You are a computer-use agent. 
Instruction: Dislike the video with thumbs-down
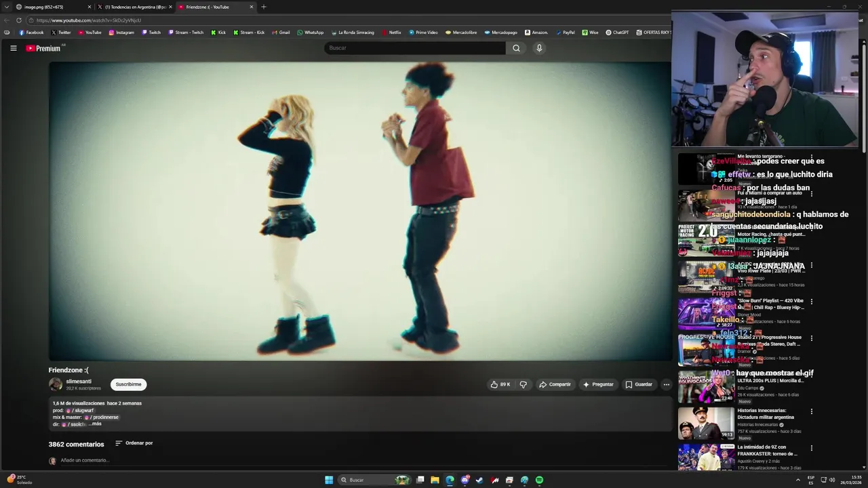click(523, 384)
